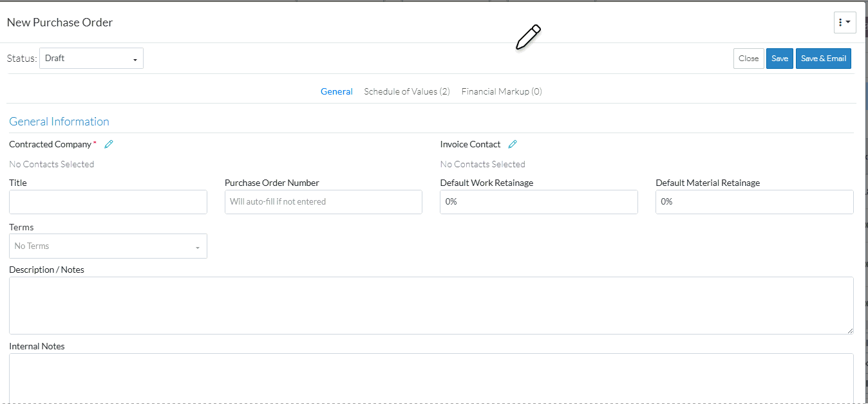Expand the Terms dropdown
This screenshot has width=868, height=404.
pyautogui.click(x=108, y=246)
